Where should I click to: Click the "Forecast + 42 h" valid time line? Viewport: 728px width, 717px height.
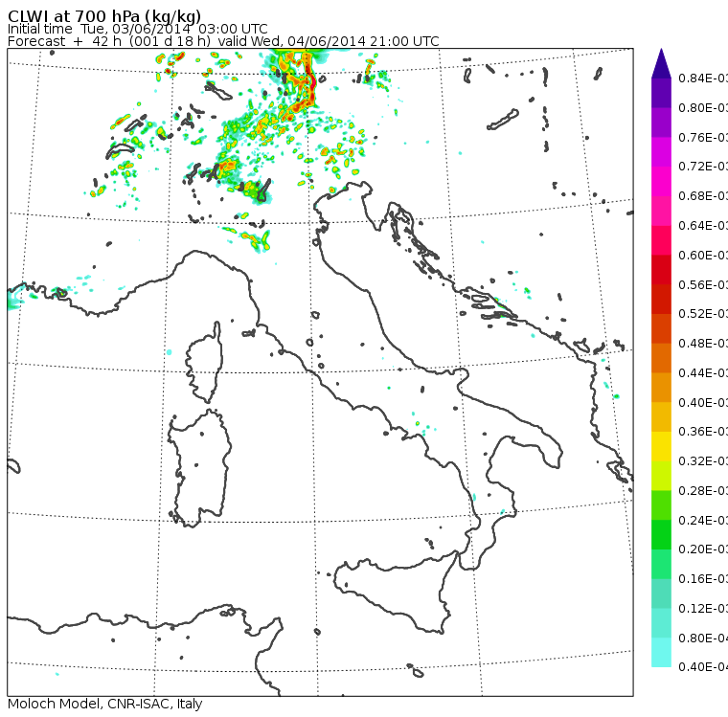coord(223,41)
